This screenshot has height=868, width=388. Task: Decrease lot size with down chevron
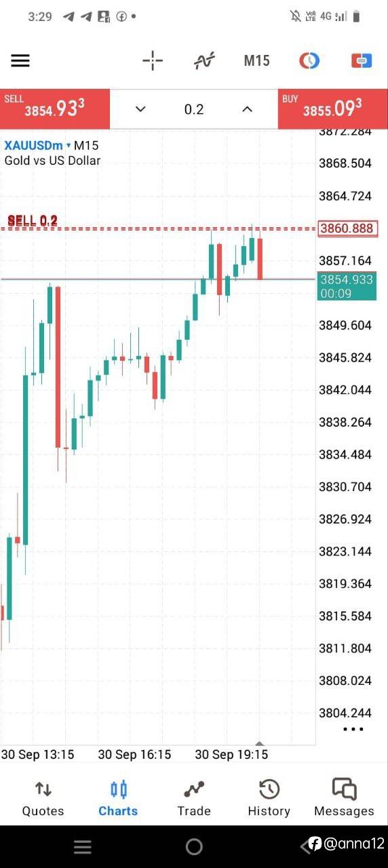click(x=140, y=109)
